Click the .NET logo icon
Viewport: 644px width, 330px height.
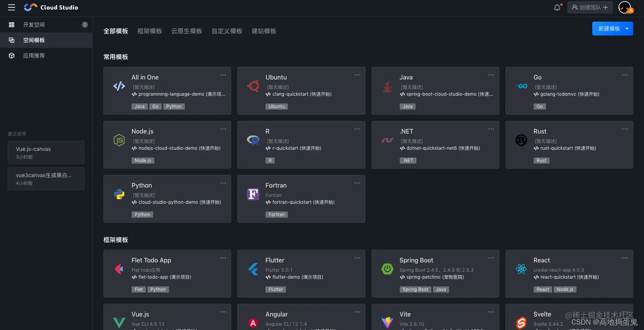[x=387, y=140]
